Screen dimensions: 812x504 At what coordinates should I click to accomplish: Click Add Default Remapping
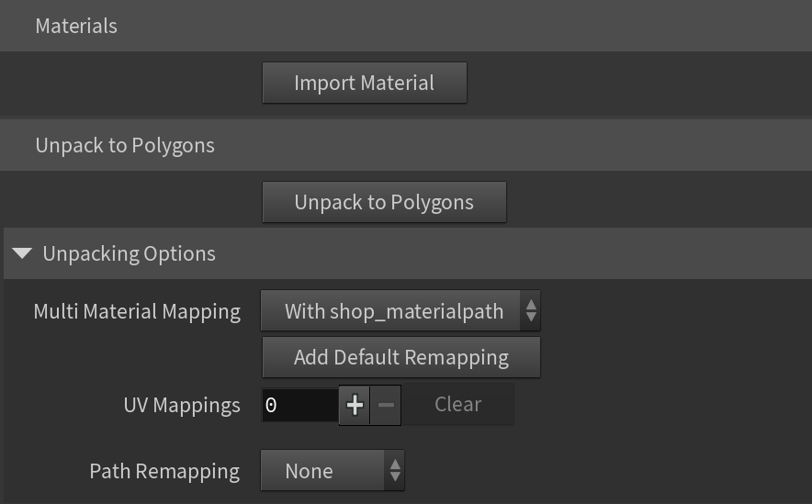(400, 357)
